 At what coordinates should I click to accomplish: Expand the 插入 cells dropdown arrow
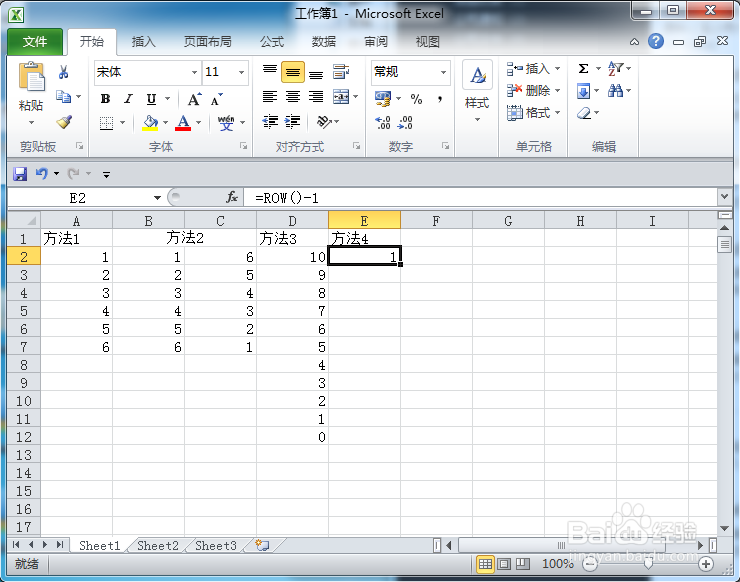(x=557, y=69)
